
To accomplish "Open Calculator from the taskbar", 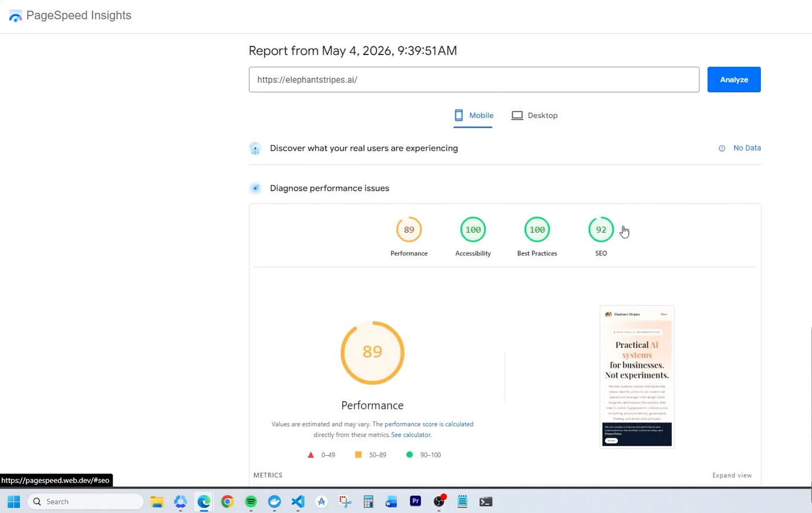I will 368,501.
